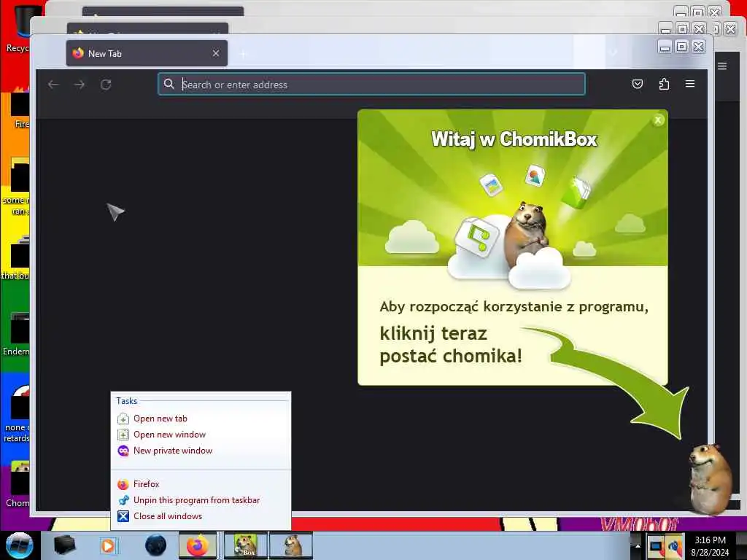Maximize the front Firefox window
747x560 pixels.
682,47
